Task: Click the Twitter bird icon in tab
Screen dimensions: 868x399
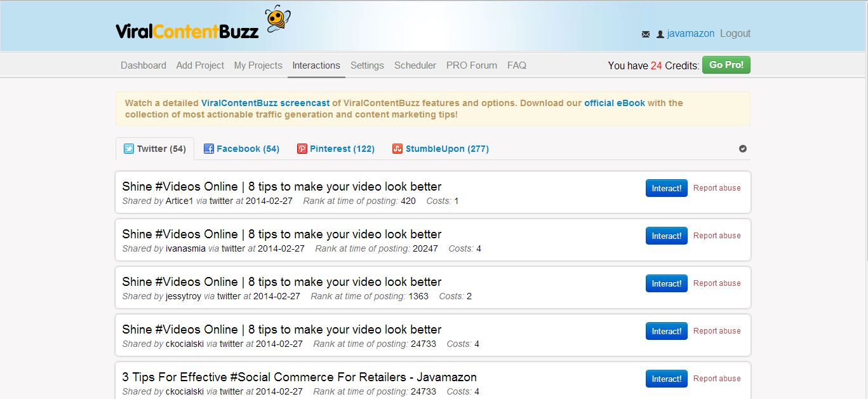Action: point(129,149)
